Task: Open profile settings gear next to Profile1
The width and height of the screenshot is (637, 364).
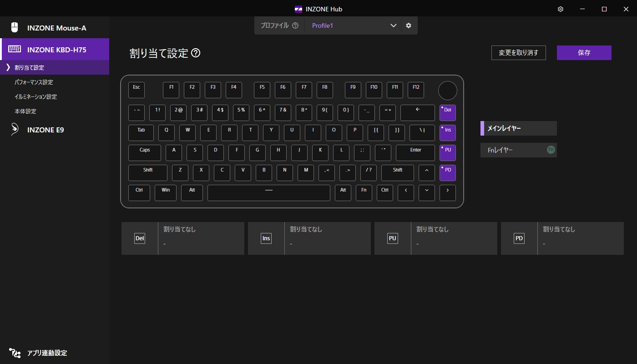Action: click(409, 25)
